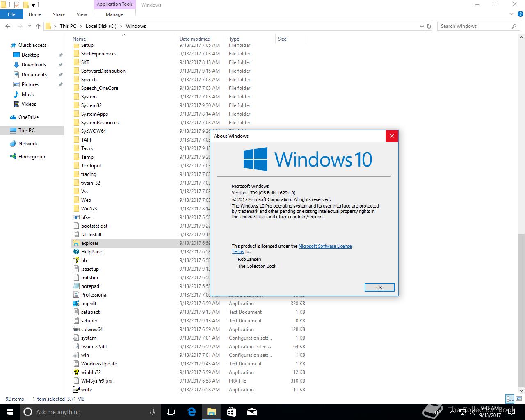525x420 pixels.
Task: Click the Properties quick access toolbar icon
Action: click(x=17, y=5)
